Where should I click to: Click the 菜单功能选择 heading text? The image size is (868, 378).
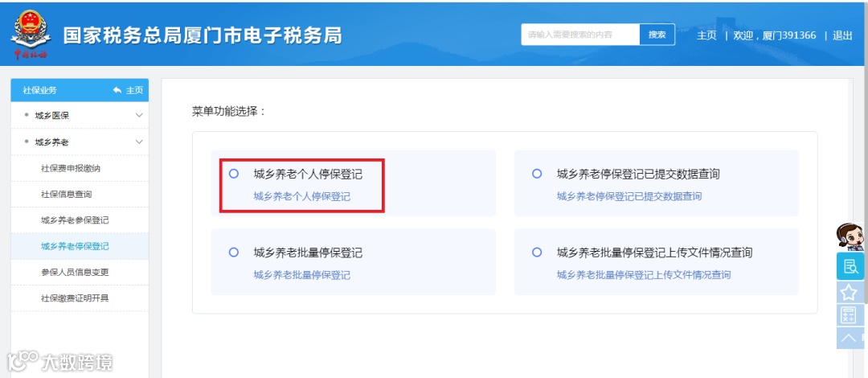pyautogui.click(x=228, y=111)
